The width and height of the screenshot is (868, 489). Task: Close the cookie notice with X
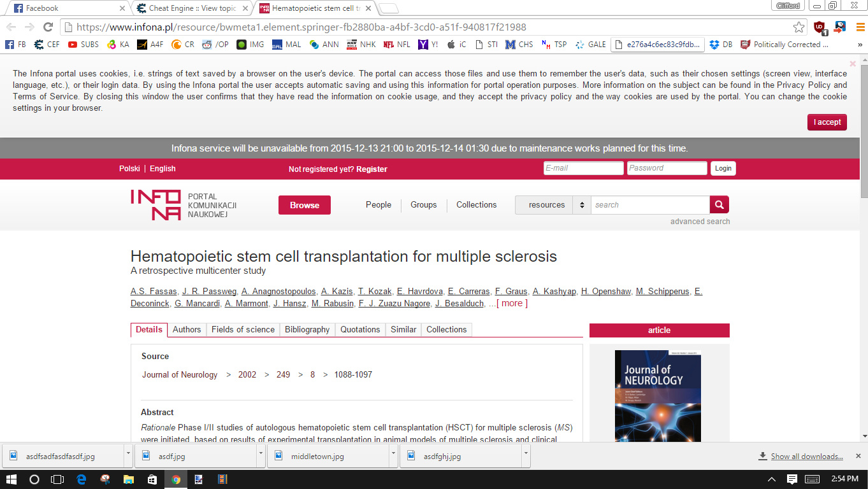coord(853,64)
